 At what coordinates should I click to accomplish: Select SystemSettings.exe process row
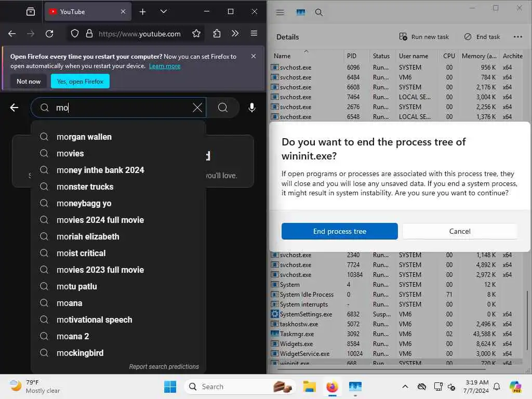(396, 314)
